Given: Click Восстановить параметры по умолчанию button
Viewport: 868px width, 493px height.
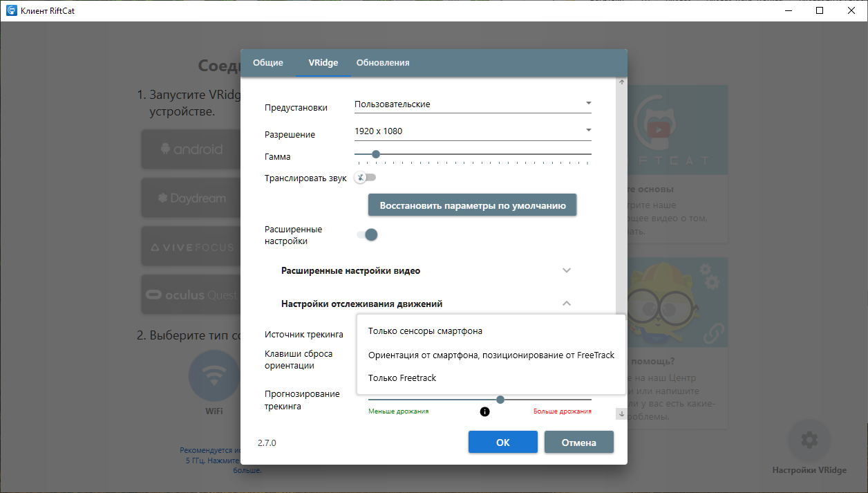Looking at the screenshot, I should pos(472,205).
